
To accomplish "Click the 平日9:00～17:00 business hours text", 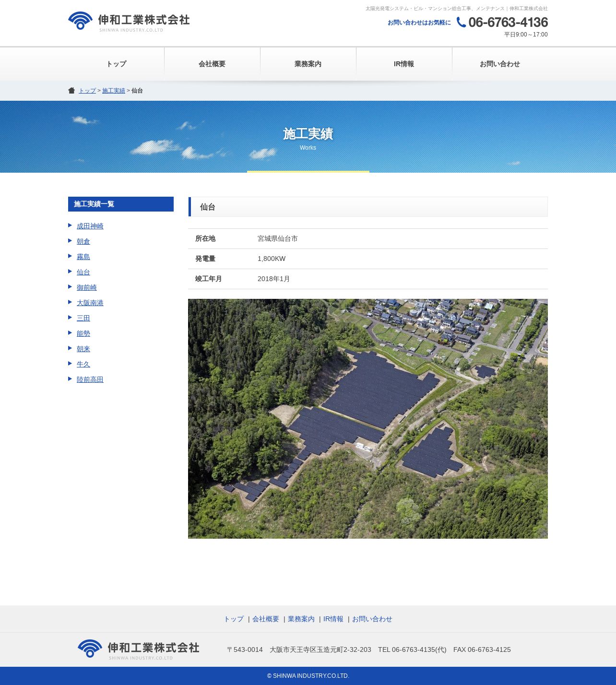I will [x=526, y=35].
